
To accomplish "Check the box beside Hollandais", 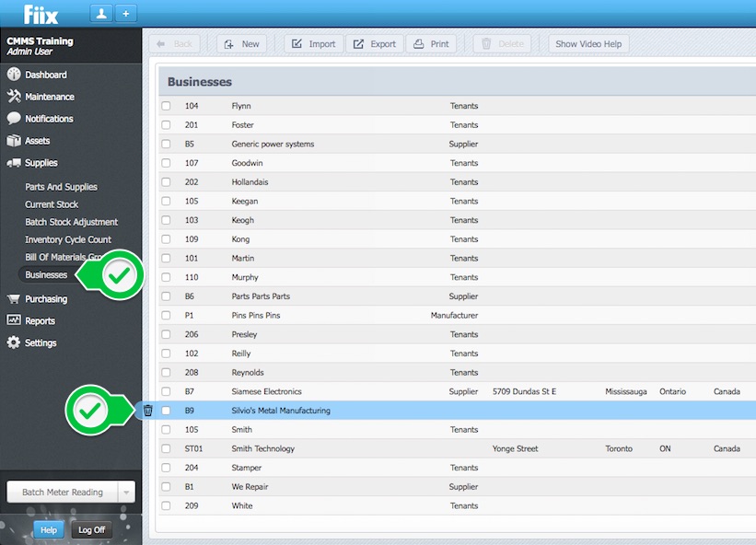I will [166, 181].
